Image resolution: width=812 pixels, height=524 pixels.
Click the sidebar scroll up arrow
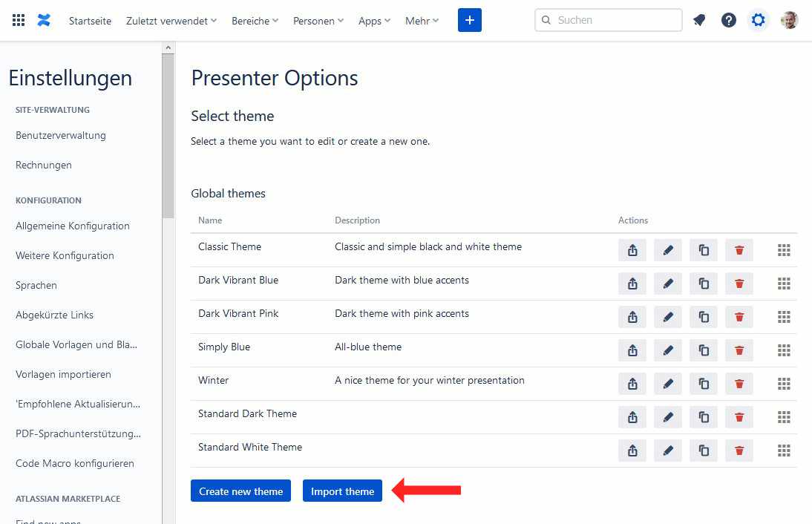pyautogui.click(x=168, y=48)
